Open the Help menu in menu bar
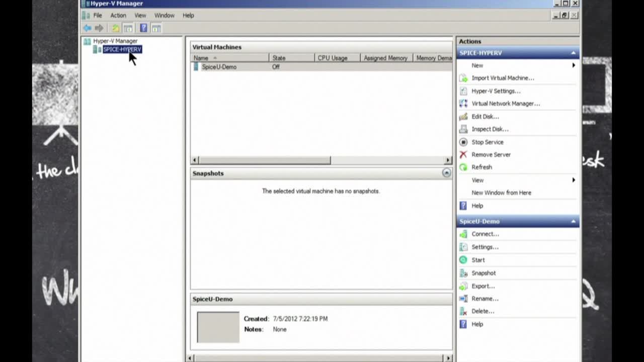The image size is (644, 362). (x=188, y=16)
